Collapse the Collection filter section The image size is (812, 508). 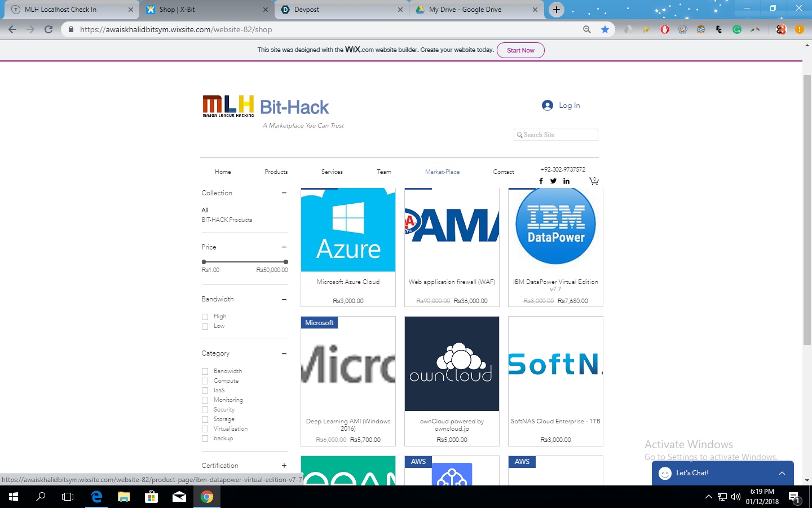284,193
